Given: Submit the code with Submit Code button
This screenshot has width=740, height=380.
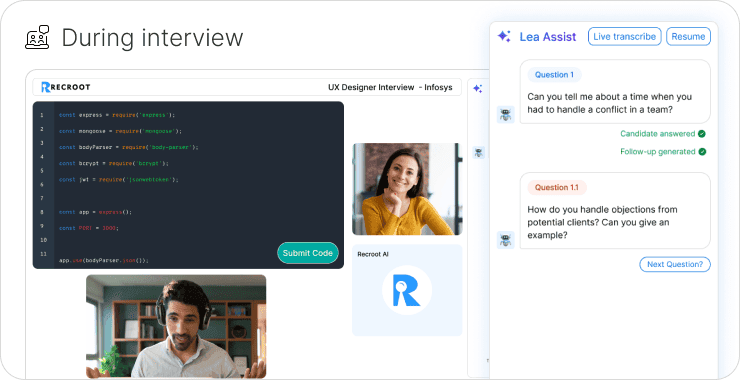Looking at the screenshot, I should [x=308, y=253].
